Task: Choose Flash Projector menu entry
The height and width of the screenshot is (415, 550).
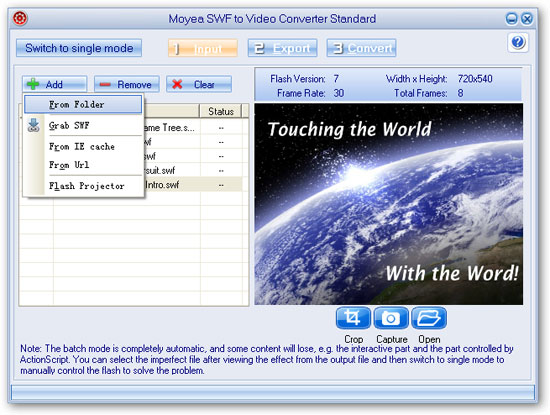Action: click(x=83, y=186)
